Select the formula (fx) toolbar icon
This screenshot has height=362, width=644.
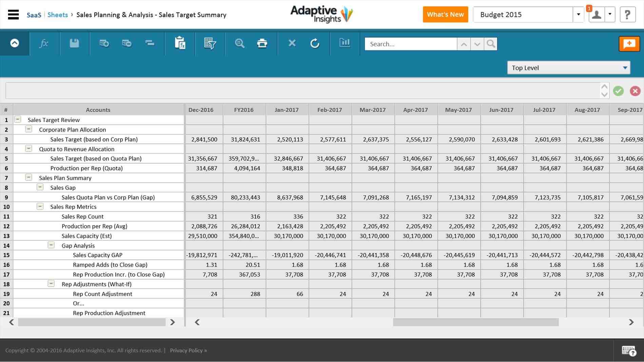point(44,43)
